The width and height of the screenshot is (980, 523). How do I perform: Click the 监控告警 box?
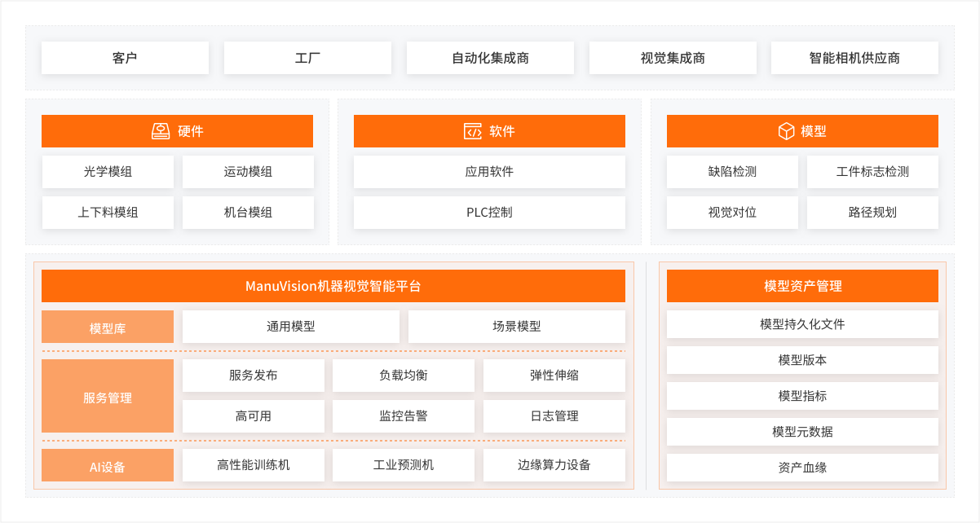[404, 416]
